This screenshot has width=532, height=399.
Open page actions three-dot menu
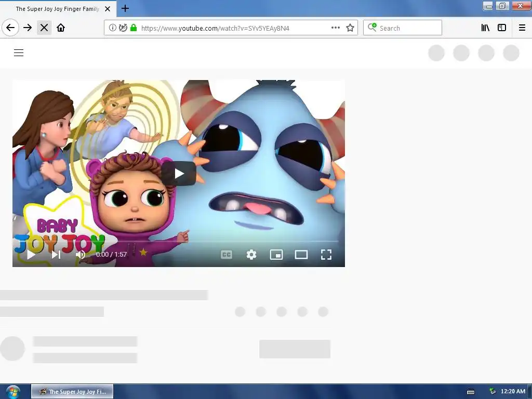point(335,28)
